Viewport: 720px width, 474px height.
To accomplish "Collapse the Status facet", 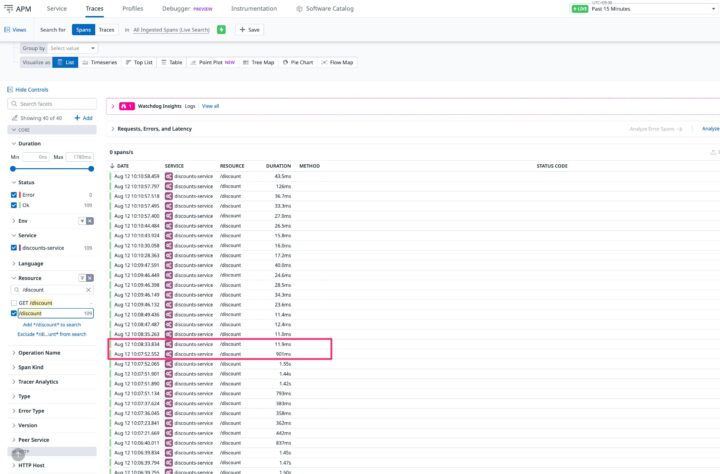I will (23, 182).
